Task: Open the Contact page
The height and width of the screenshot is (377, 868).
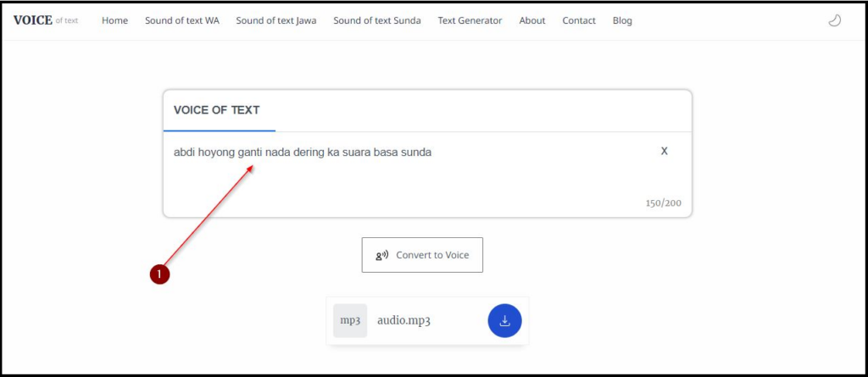Action: pos(579,20)
